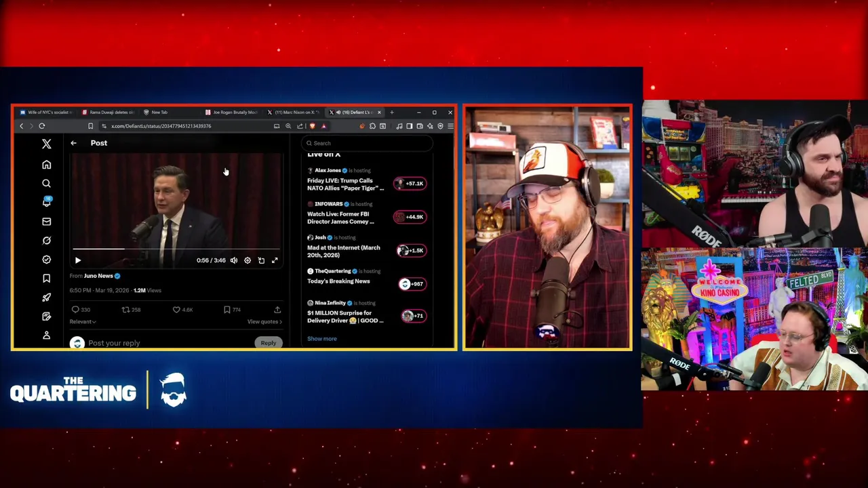Like the post with 4.6K likes
This screenshot has height=488, width=868.
pyautogui.click(x=182, y=310)
